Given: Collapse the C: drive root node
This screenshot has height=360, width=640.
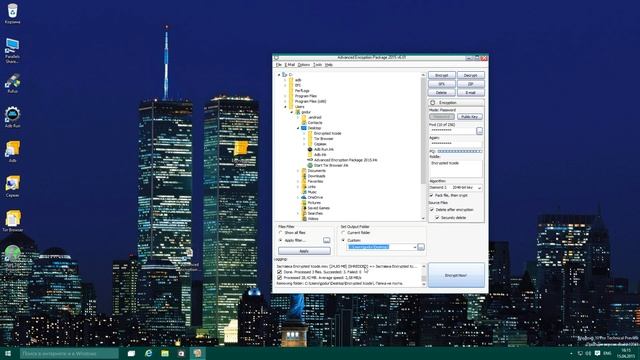Looking at the screenshot, I should [279, 75].
